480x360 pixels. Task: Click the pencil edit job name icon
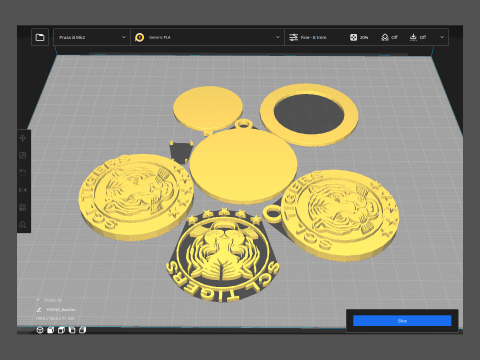38,310
